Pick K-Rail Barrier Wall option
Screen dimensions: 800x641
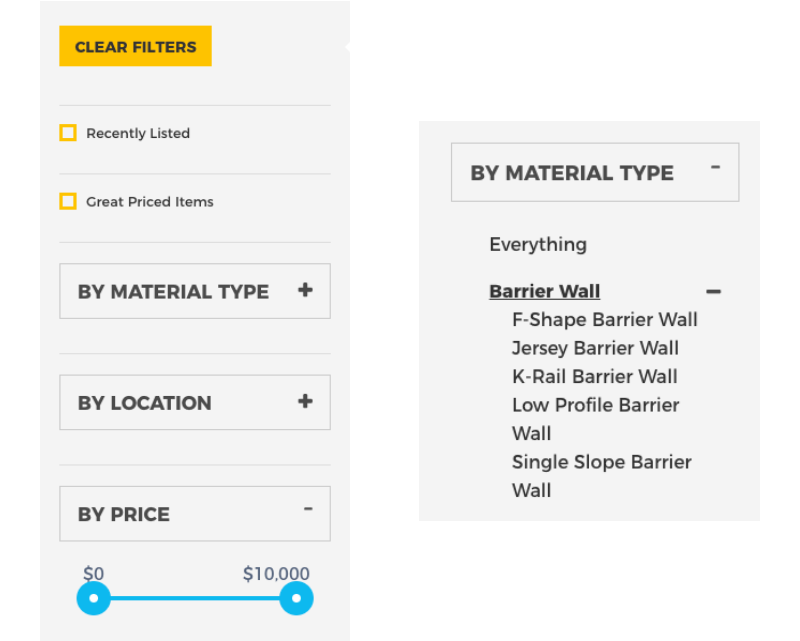[x=595, y=377]
